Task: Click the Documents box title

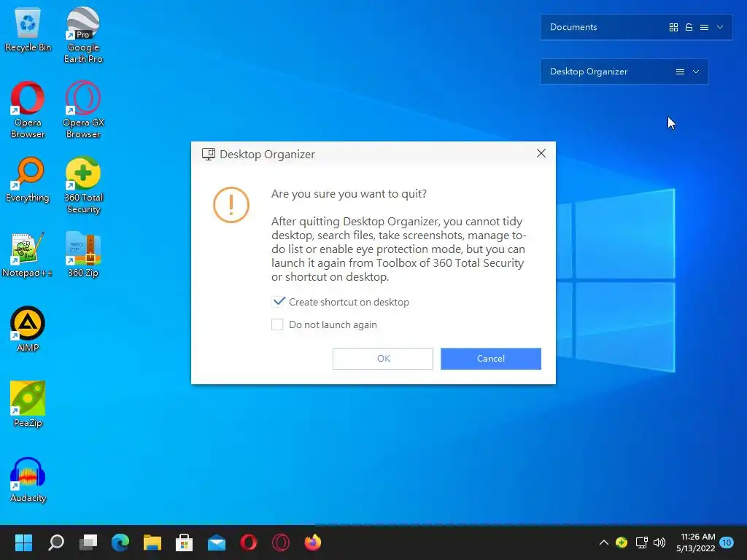Action: (x=573, y=27)
